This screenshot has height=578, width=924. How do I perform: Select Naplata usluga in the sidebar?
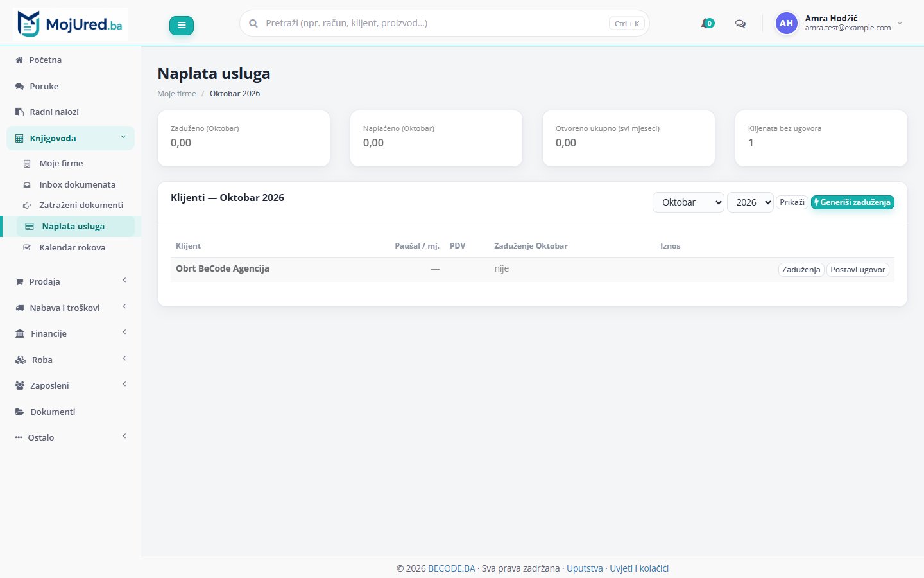tap(76, 226)
